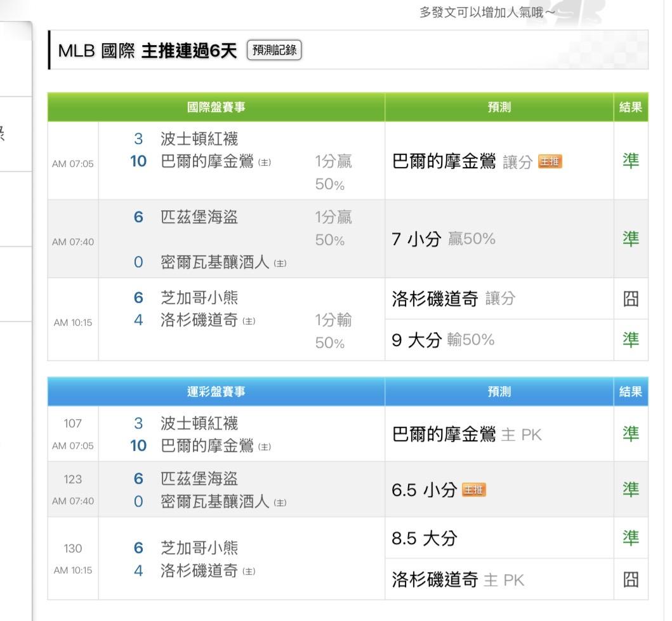Click the 準 result for 6.5 小分

(631, 490)
